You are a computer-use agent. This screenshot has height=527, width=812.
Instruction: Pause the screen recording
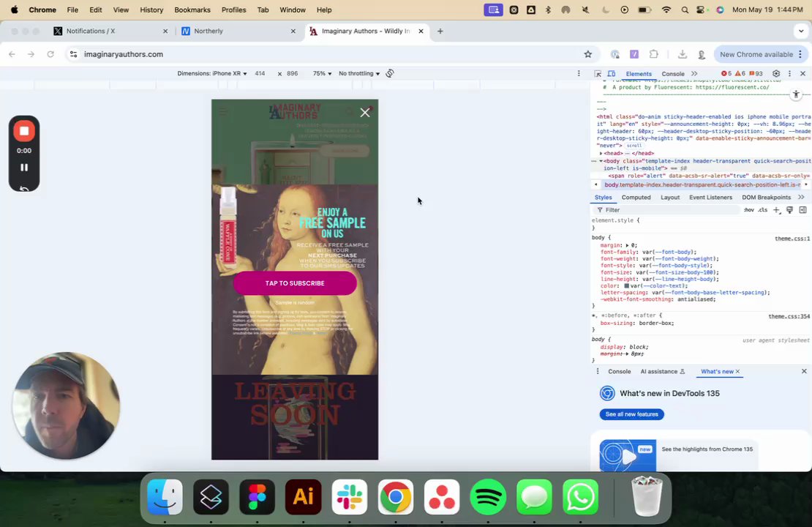coord(24,168)
